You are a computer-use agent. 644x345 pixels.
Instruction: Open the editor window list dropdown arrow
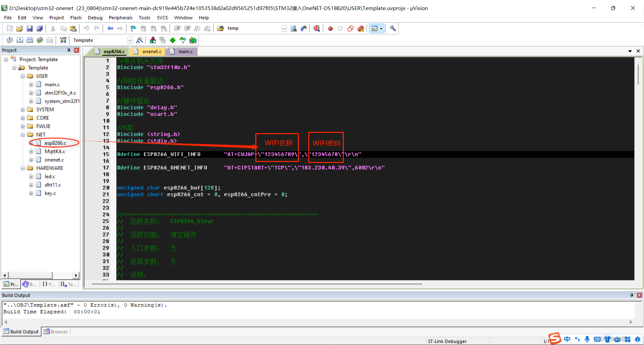pos(630,51)
